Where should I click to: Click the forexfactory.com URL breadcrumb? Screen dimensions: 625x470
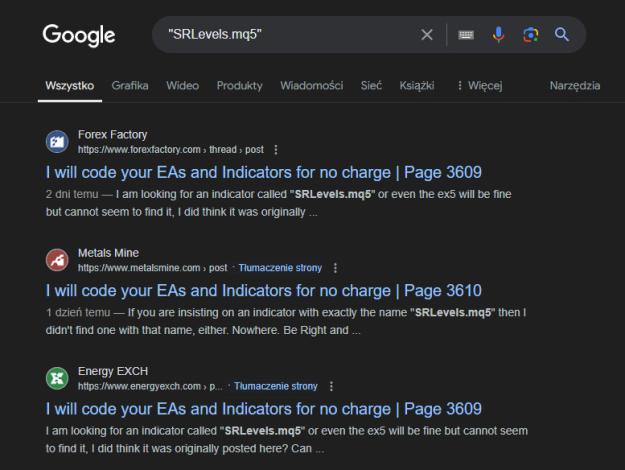coord(171,150)
